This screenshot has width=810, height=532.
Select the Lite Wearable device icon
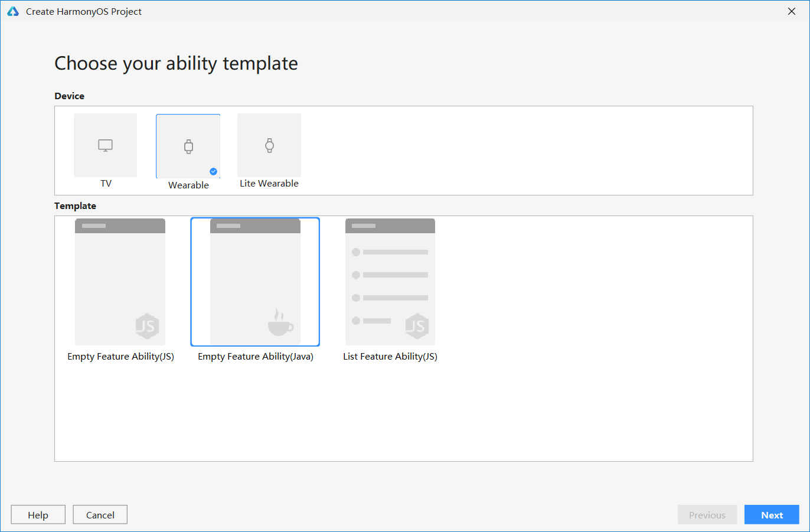(269, 145)
